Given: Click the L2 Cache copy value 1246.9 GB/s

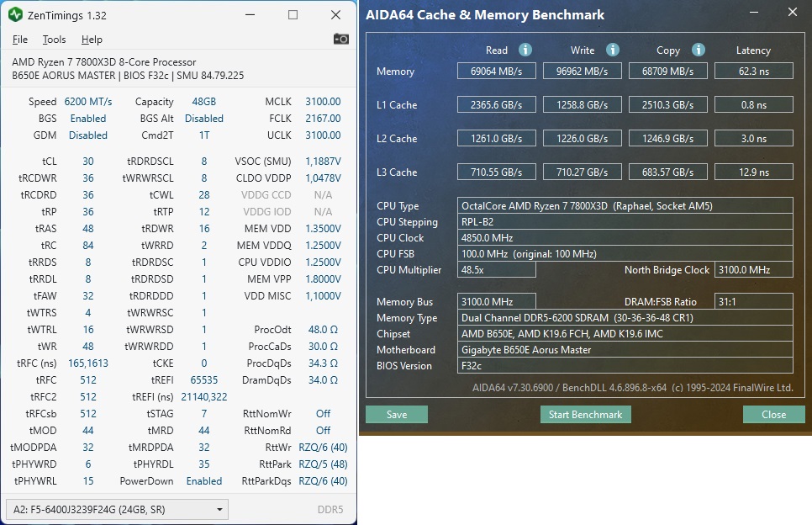Looking at the screenshot, I should coord(668,138).
